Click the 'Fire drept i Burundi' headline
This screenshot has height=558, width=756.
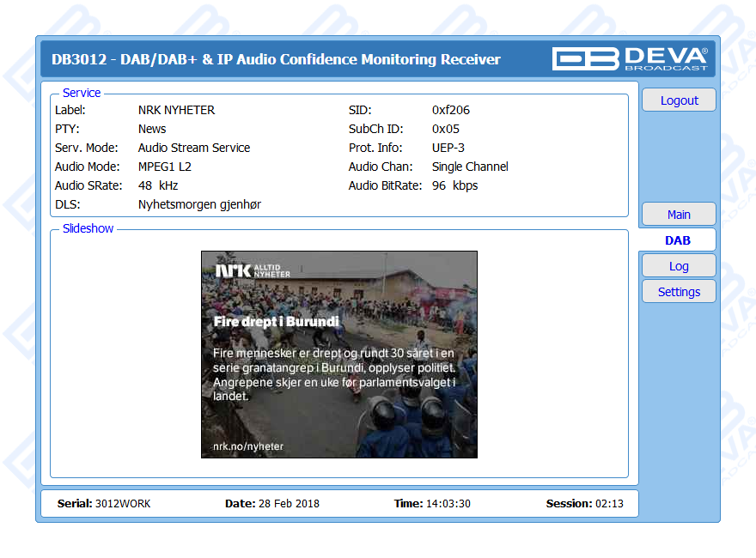[x=276, y=322]
